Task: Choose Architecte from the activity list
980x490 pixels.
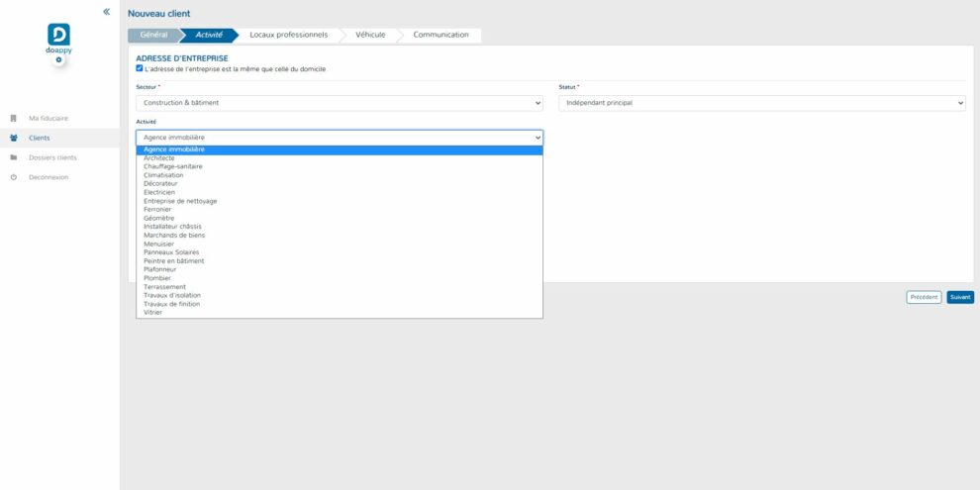Action: [159, 158]
